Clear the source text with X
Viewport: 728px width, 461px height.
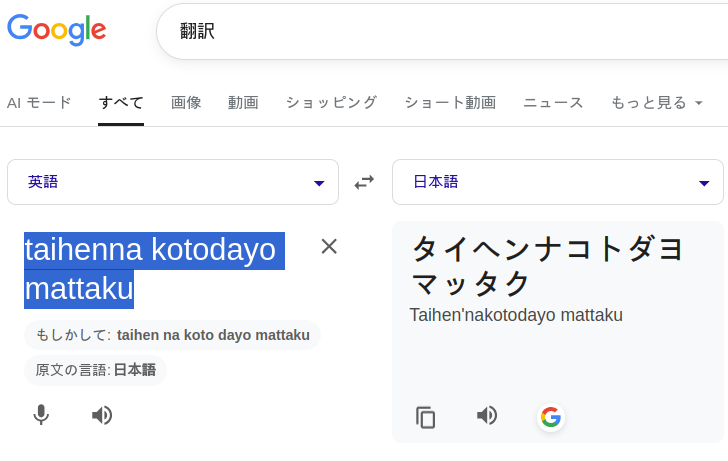[x=329, y=246]
